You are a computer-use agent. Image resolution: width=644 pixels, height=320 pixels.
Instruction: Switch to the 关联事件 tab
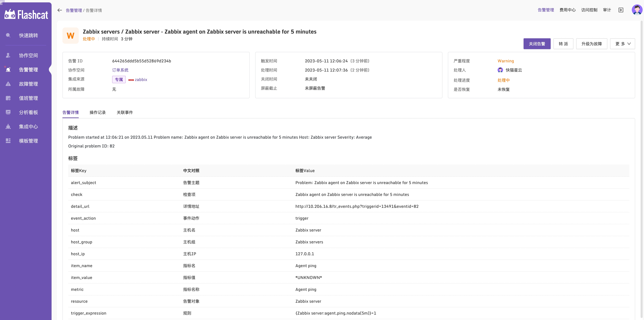click(x=125, y=112)
